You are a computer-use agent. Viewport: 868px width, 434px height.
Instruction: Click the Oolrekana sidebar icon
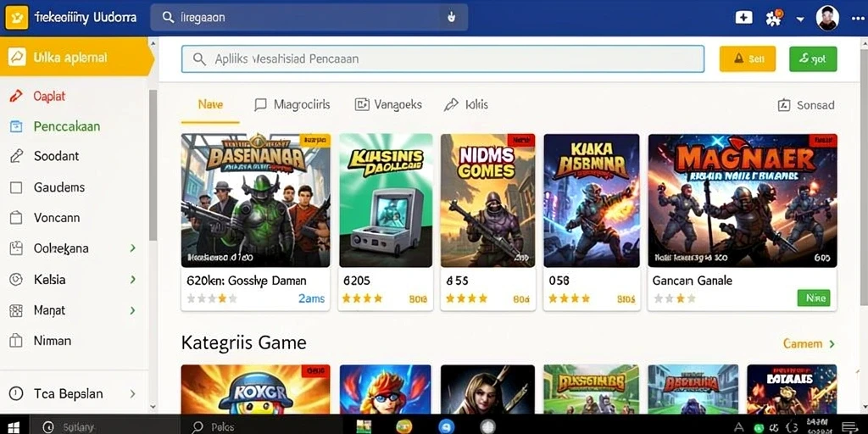[16, 248]
